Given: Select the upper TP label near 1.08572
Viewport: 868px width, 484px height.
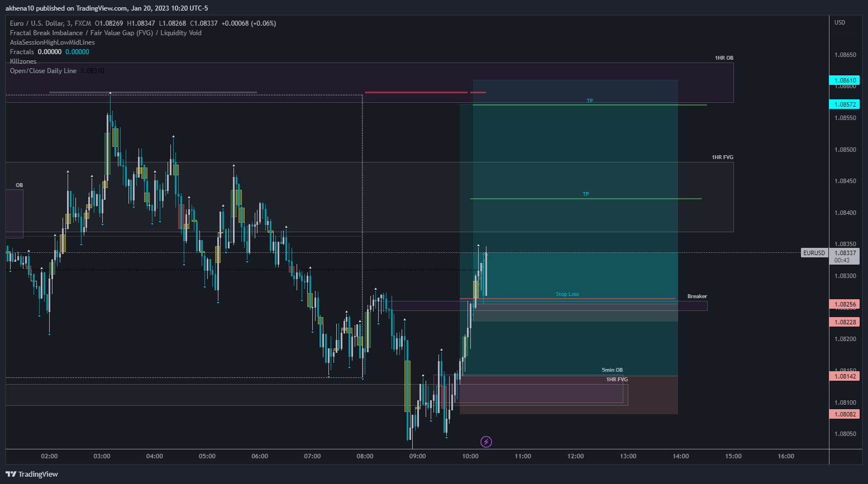Looking at the screenshot, I should coord(590,101).
